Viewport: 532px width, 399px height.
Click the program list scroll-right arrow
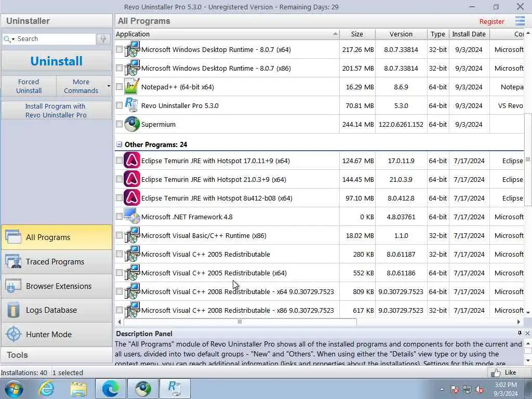pyautogui.click(x=518, y=322)
